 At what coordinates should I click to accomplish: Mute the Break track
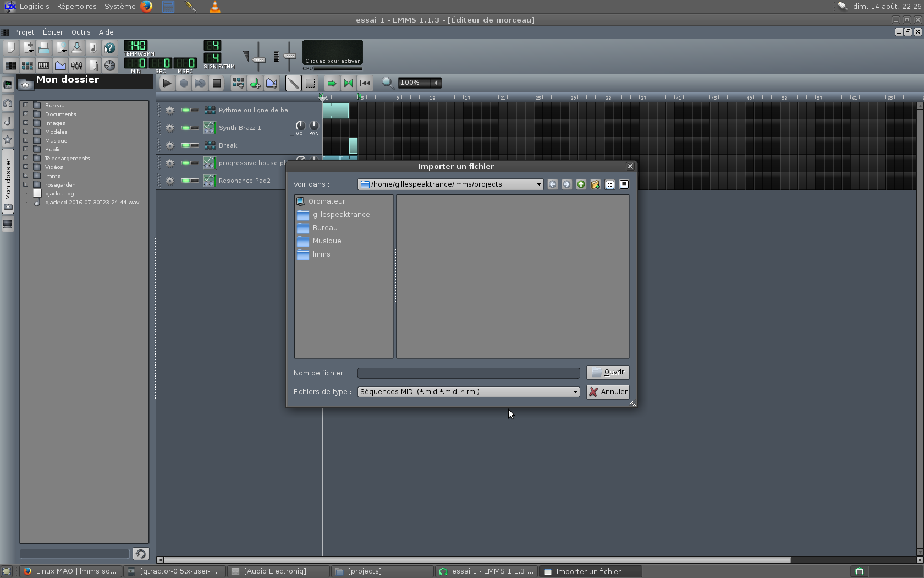[186, 145]
